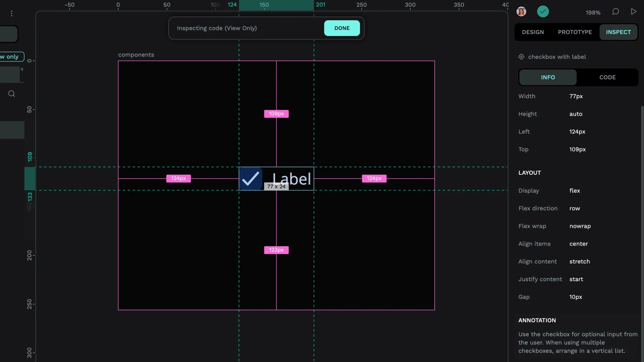Enable the PROTOTYPE panel tab
This screenshot has height=362, width=644.
tap(575, 32)
